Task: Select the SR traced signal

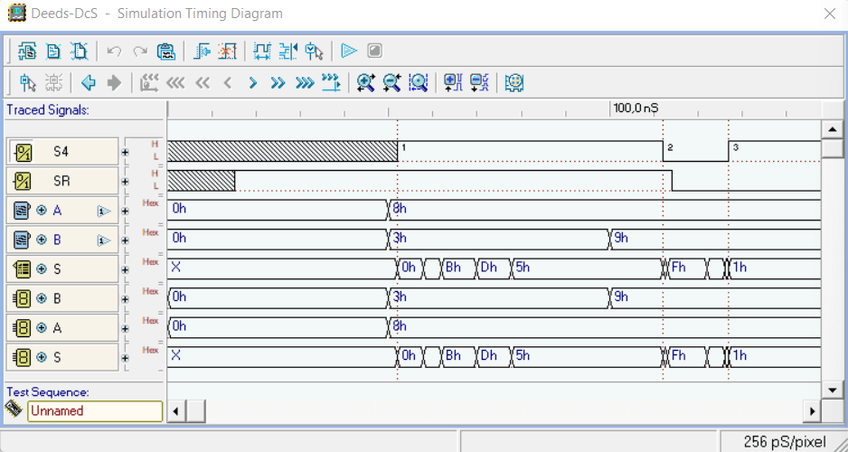Action: (x=62, y=181)
